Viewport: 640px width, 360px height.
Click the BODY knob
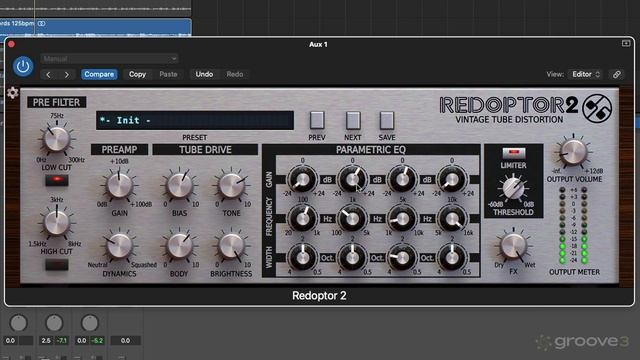180,246
